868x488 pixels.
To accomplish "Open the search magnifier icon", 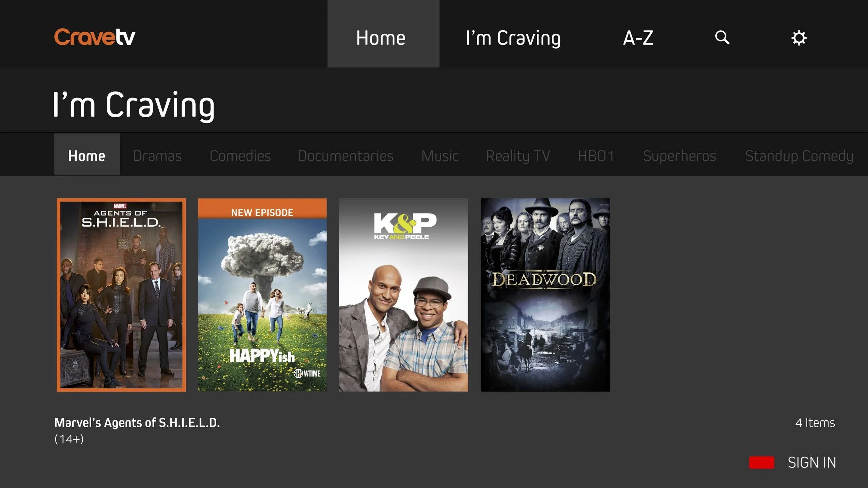I will pyautogui.click(x=722, y=37).
